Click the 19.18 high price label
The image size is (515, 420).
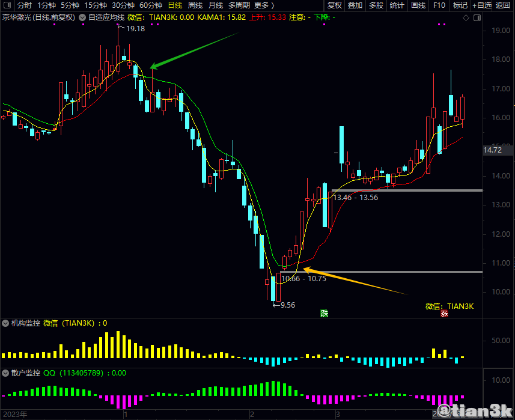click(x=135, y=29)
